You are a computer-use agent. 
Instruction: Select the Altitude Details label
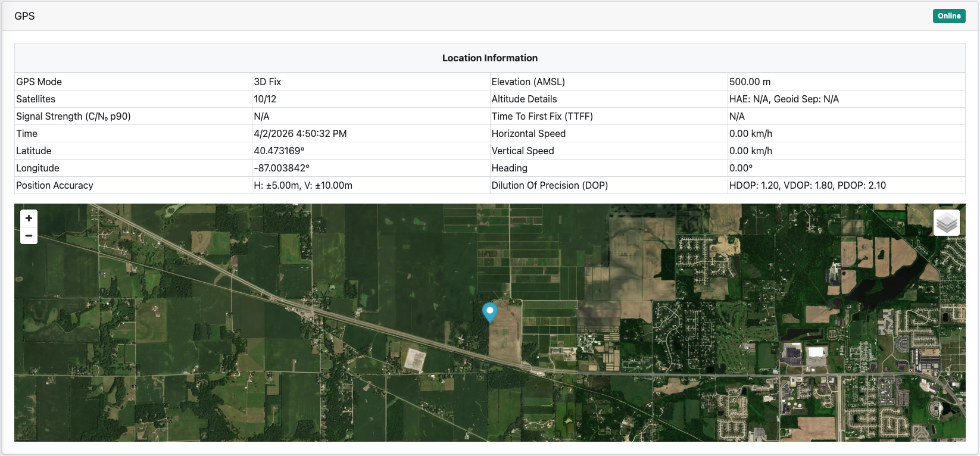tap(524, 99)
